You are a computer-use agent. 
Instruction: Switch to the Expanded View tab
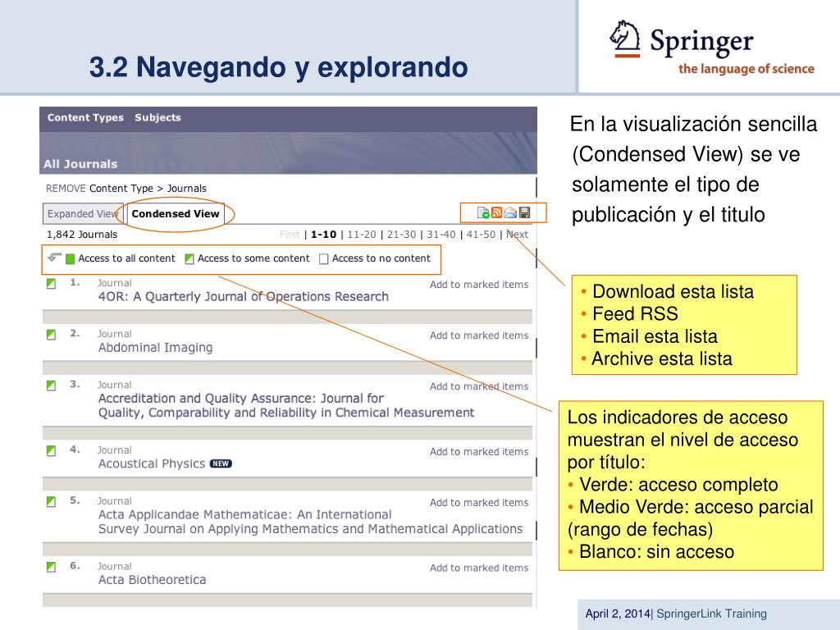(x=83, y=213)
